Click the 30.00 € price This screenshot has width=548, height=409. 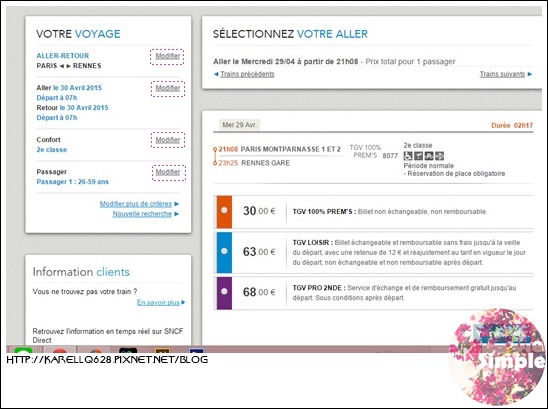point(259,211)
